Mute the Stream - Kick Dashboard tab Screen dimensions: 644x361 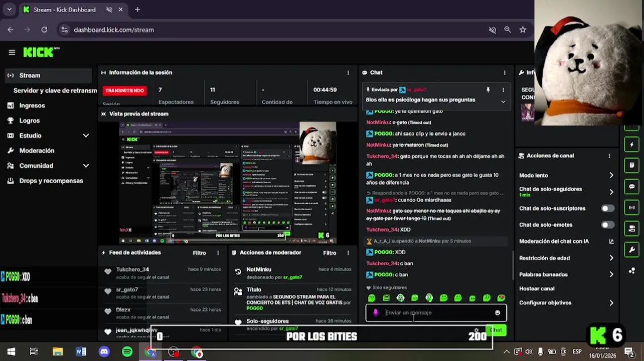coord(109,10)
